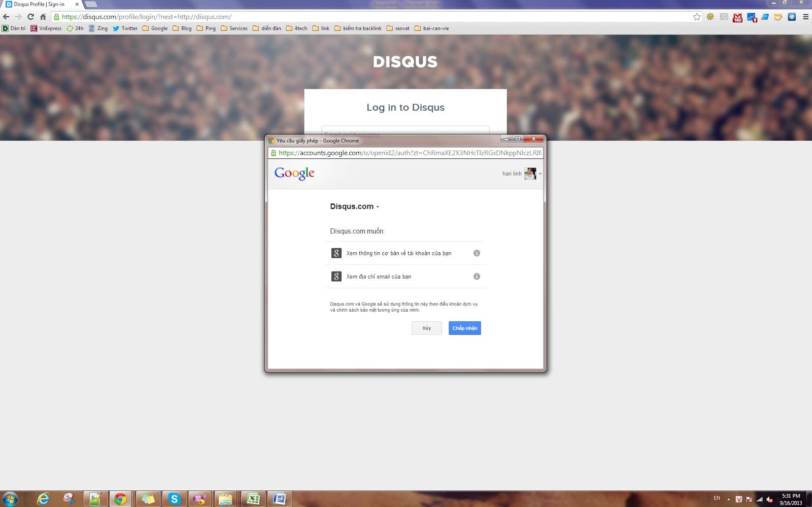
Task: Open the Gmail checker extension showing 160
Action: [x=738, y=17]
